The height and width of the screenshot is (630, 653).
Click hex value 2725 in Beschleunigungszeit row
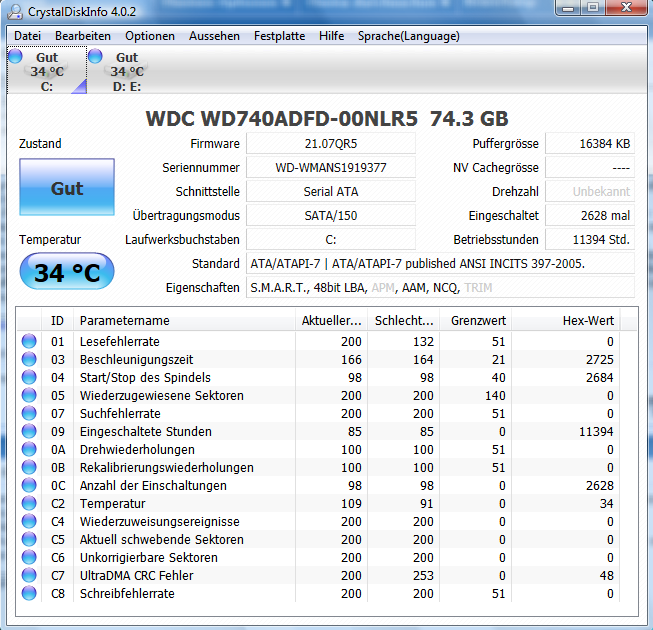600,359
